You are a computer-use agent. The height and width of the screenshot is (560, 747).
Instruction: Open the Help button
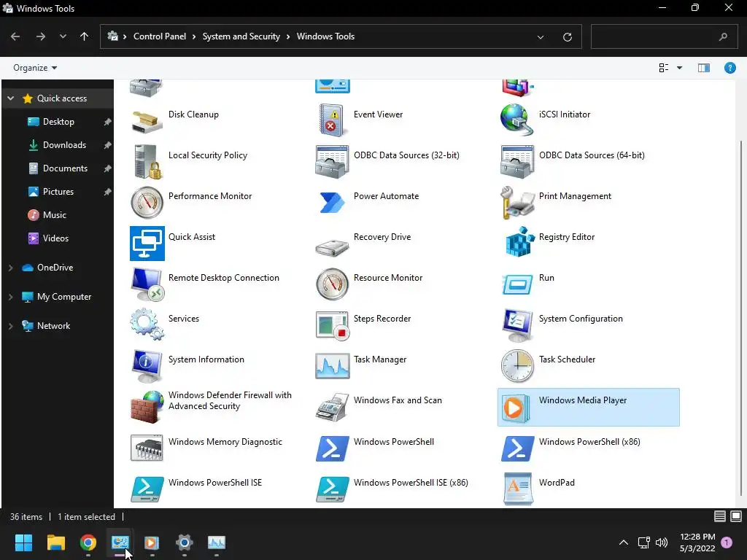pos(729,68)
